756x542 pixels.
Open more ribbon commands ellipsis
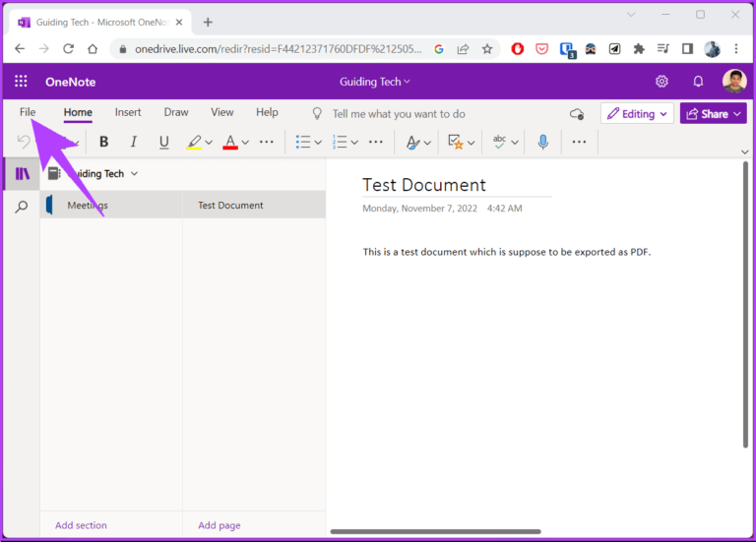(x=579, y=142)
